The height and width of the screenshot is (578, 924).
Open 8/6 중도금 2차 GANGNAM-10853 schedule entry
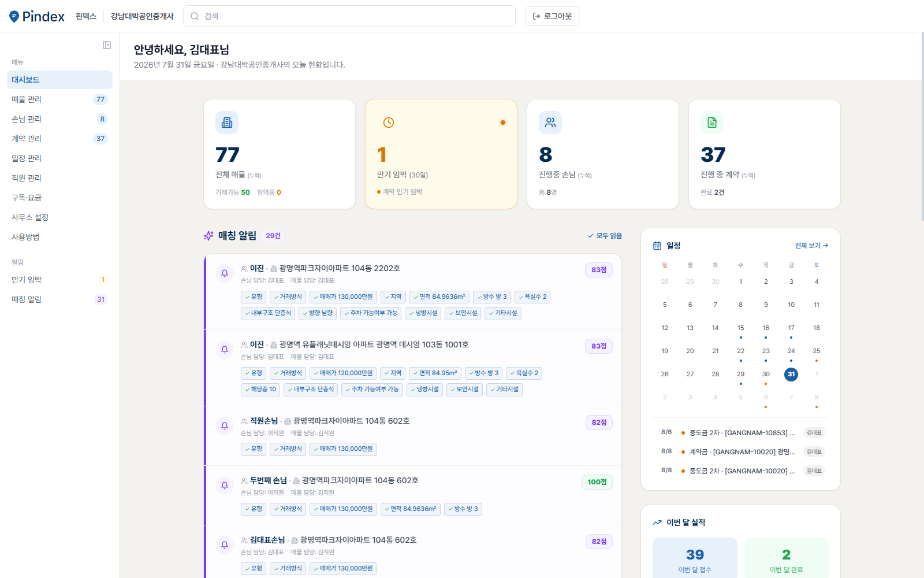pos(741,432)
